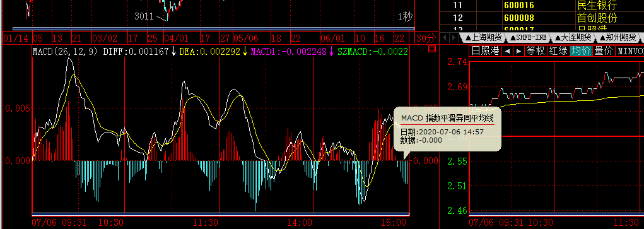This screenshot has width=644, height=229.
Task: Maximize the MACD indicator pane
Action: (431, 49)
